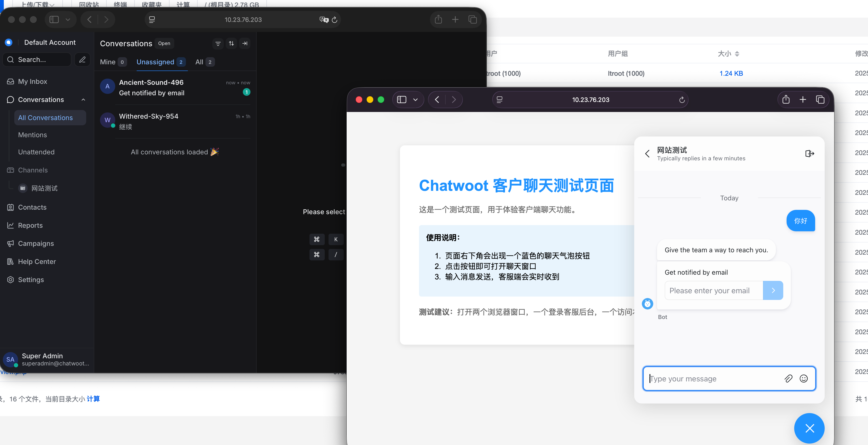Viewport: 868px width, 445px height.
Task: Click the end conversation icon in widget header
Action: coord(809,154)
